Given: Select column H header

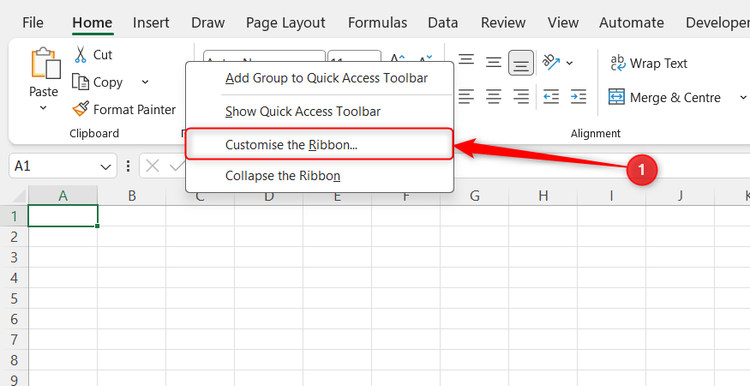Looking at the screenshot, I should coord(543,196).
